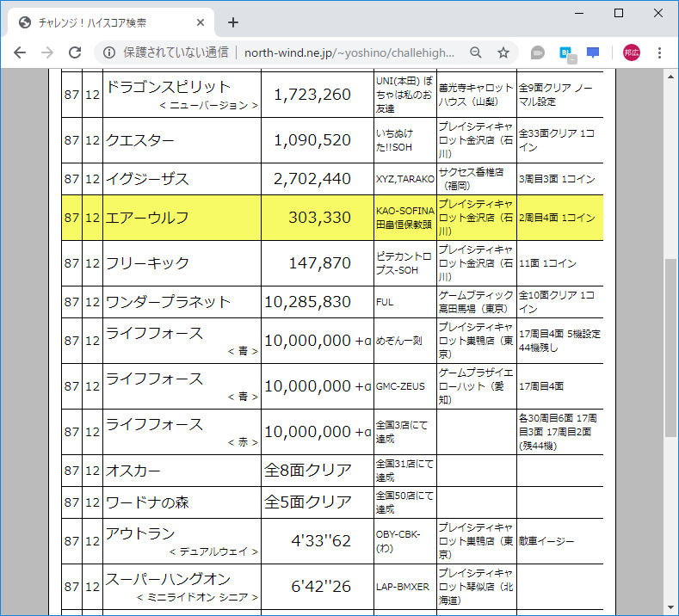Image resolution: width=679 pixels, height=616 pixels.
Task: Click the scrollbar up arrow
Action: 670,77
